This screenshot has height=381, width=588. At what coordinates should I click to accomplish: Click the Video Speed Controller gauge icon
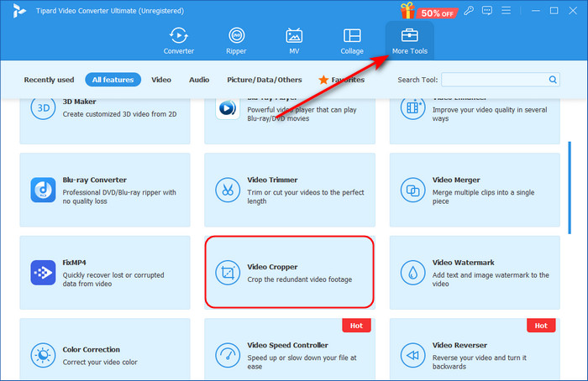pyautogui.click(x=228, y=355)
